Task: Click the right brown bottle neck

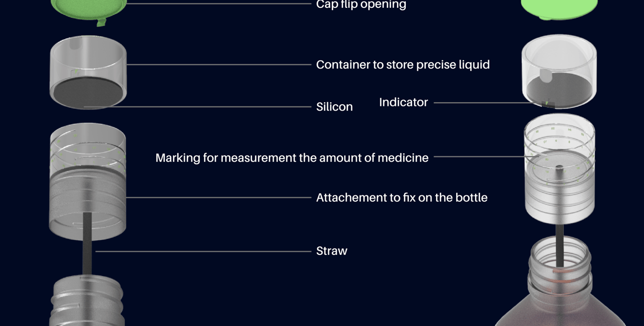Action: (x=559, y=268)
